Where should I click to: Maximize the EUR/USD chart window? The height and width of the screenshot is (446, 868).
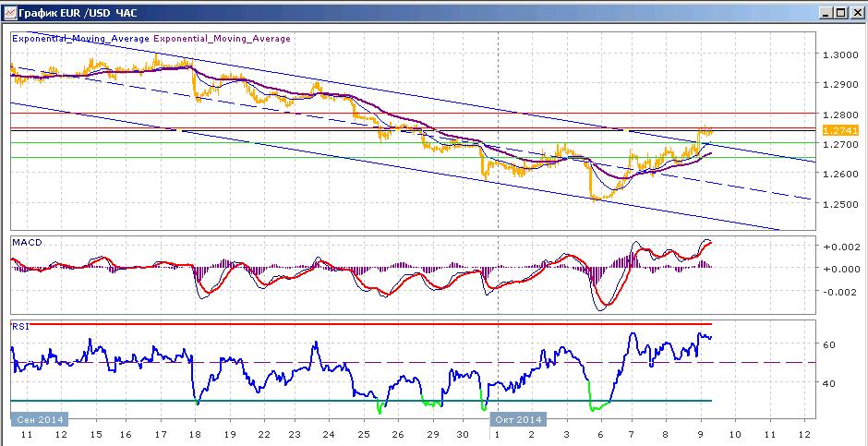coord(840,13)
